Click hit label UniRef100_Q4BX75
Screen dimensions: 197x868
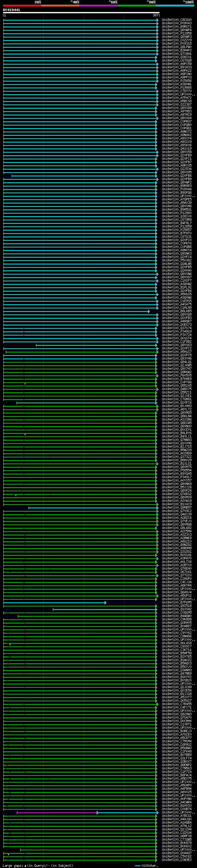[176, 389]
